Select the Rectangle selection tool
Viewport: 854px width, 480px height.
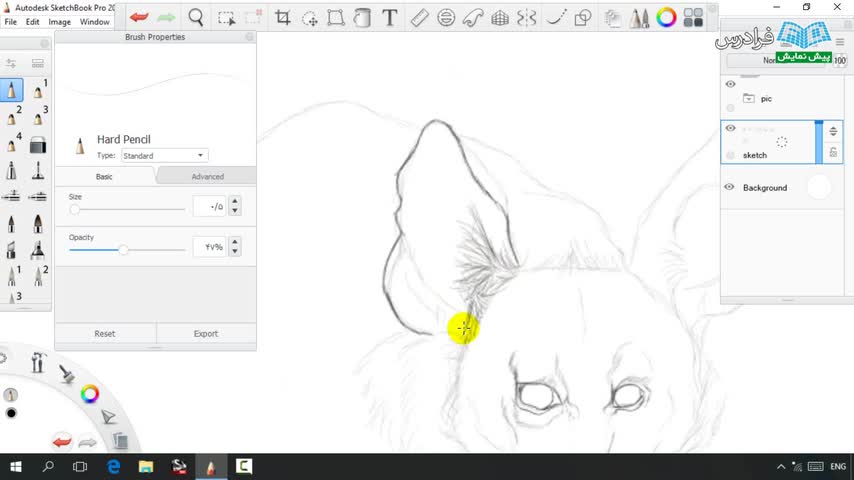pyautogui.click(x=227, y=18)
